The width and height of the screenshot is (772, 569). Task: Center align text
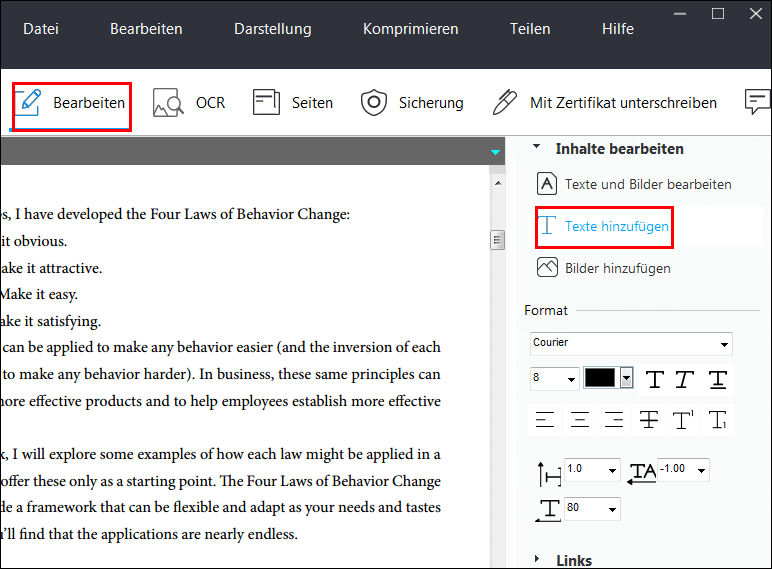coord(579,420)
